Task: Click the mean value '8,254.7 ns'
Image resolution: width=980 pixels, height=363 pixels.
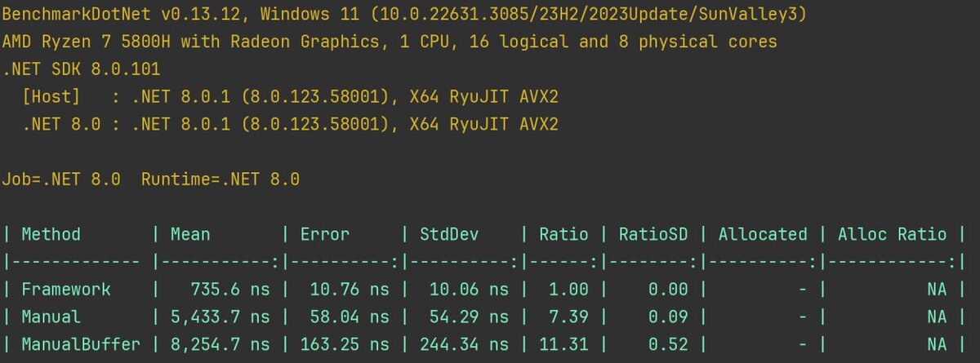Action: 220,344
